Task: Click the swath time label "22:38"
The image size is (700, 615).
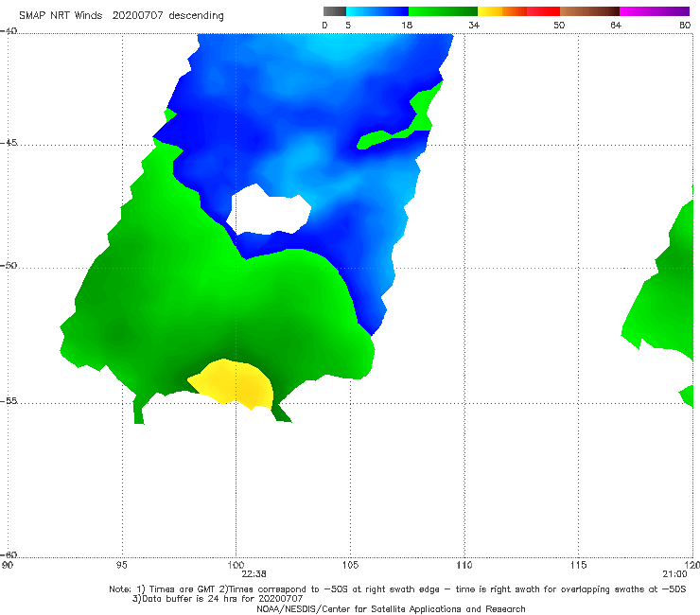Action: [x=254, y=574]
